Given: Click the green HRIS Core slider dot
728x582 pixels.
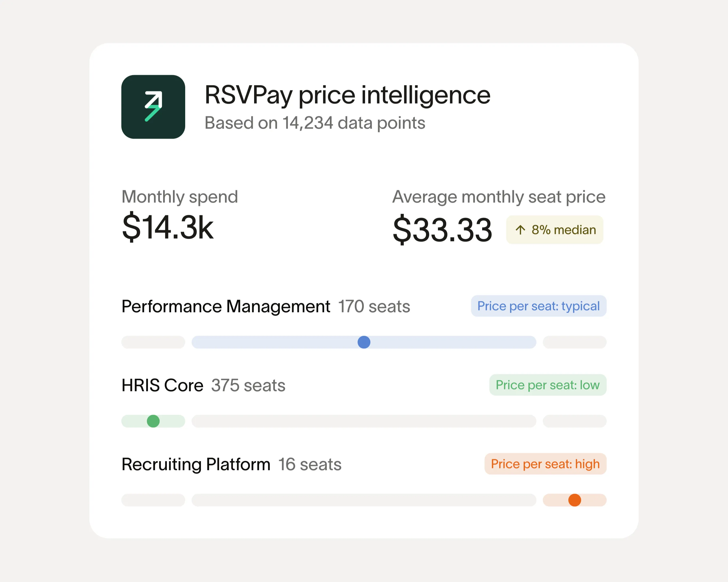Looking at the screenshot, I should coord(153,421).
